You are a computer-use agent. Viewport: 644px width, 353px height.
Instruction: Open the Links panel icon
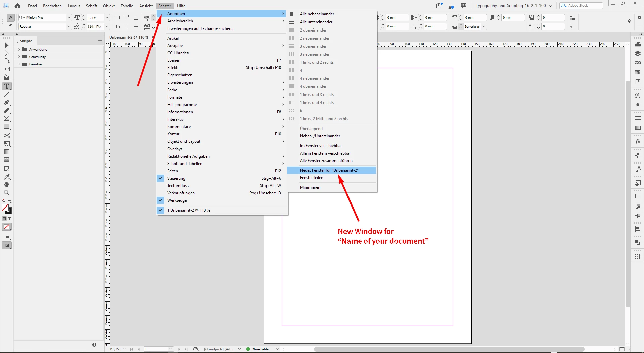(638, 63)
